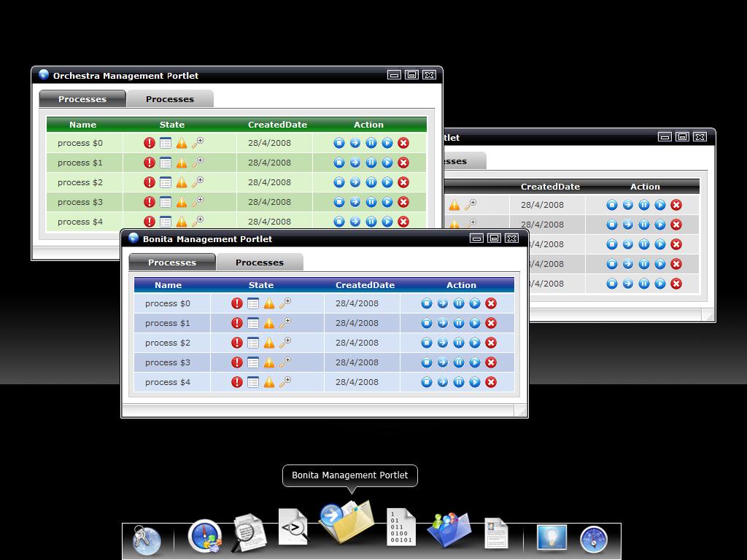The image size is (747, 560).
Task: Open table list icon for process $1 in Orchestra
Action: click(x=166, y=163)
